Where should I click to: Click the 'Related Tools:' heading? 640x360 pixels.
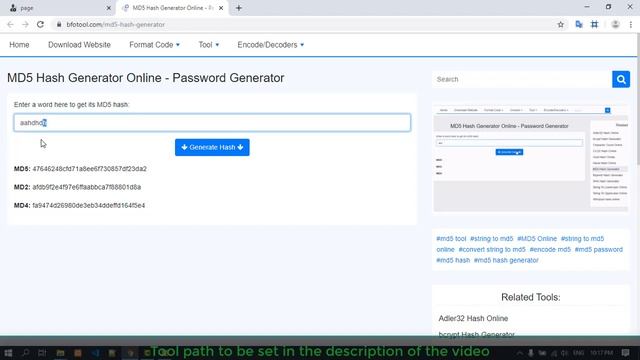(x=531, y=297)
